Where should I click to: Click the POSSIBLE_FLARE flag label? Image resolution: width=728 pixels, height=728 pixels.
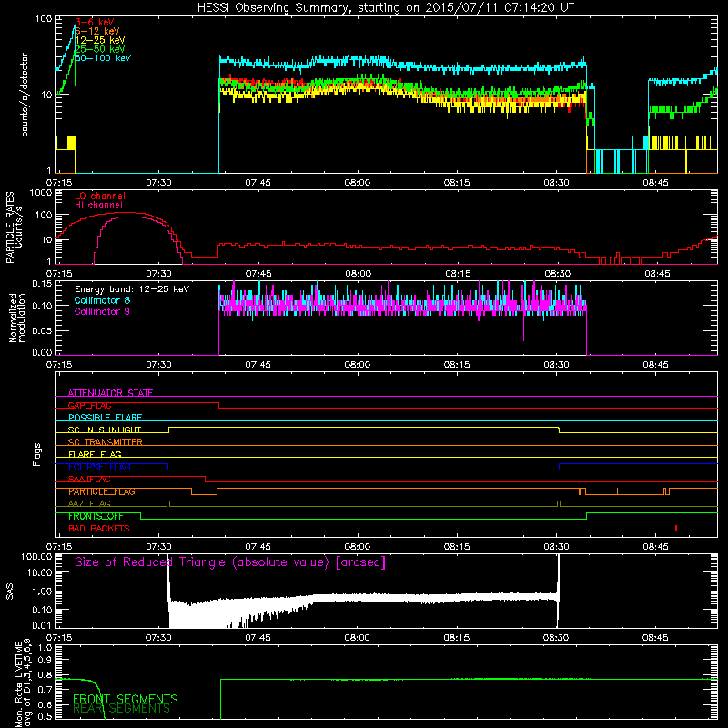[x=105, y=418]
